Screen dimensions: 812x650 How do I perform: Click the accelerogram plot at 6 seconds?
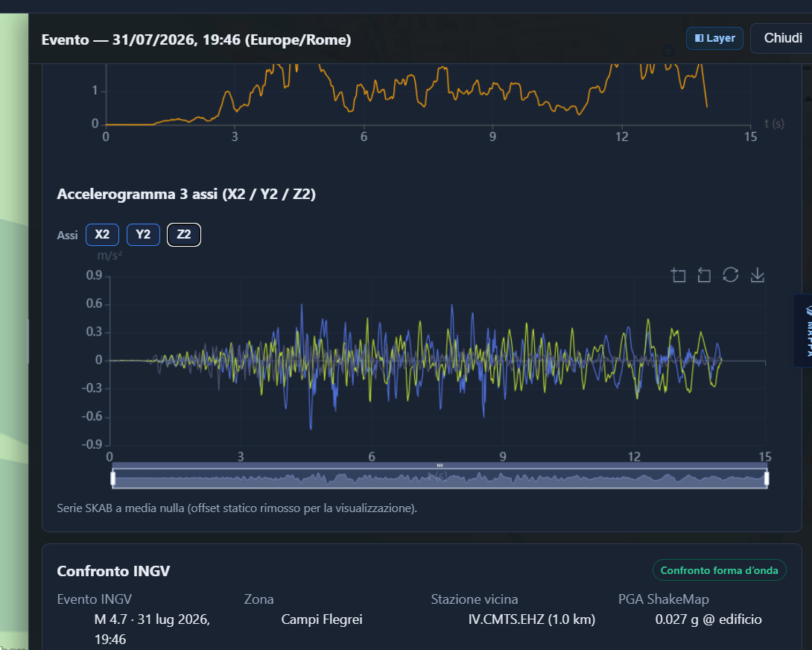[372, 360]
